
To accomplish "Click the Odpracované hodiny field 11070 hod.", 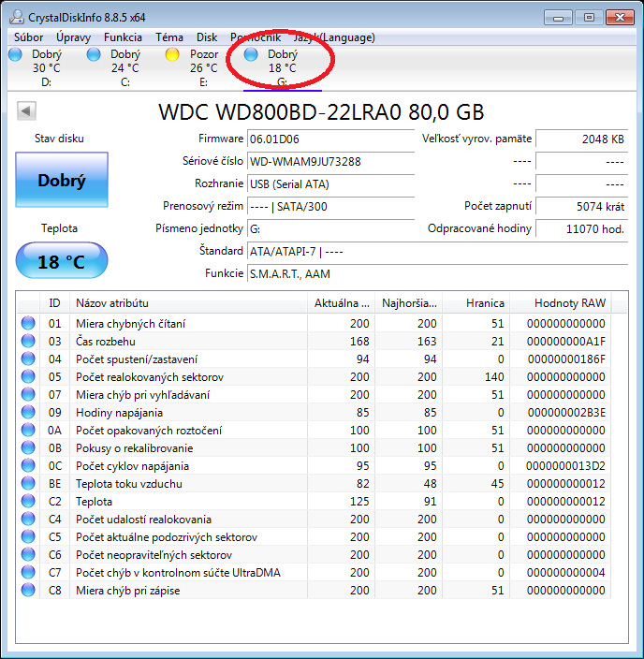I will (582, 229).
